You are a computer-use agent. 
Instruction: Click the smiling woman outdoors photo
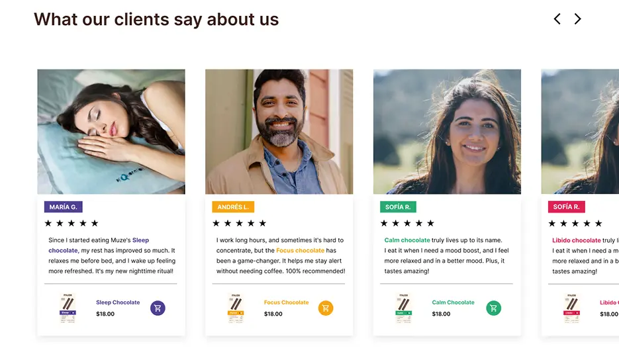pyautogui.click(x=447, y=132)
